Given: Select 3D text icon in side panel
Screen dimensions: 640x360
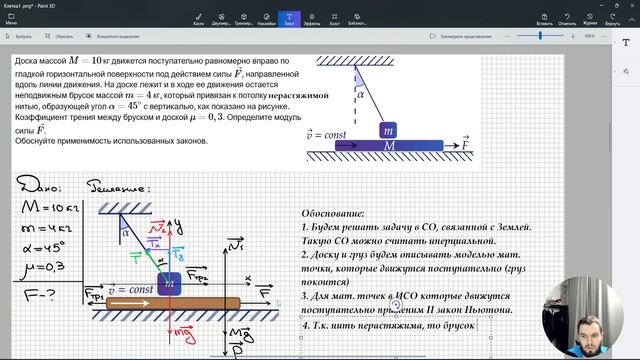Looking at the screenshot, I should pyautogui.click(x=626, y=71).
